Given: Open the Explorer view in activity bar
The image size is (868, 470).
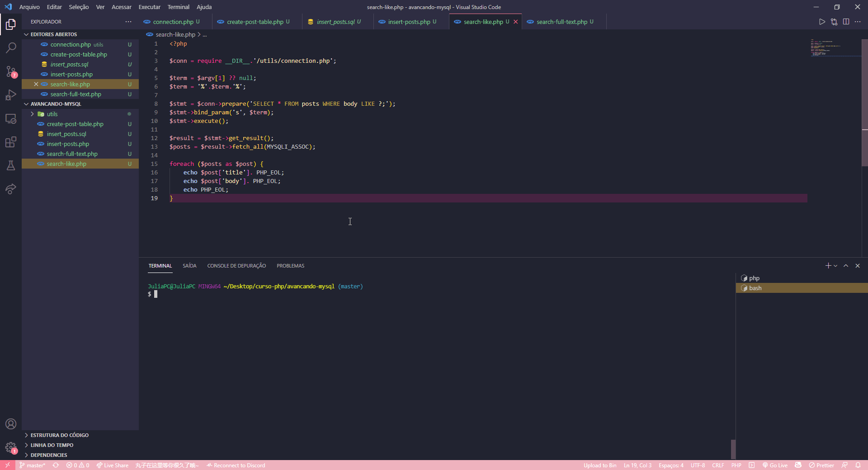Looking at the screenshot, I should click(11, 24).
